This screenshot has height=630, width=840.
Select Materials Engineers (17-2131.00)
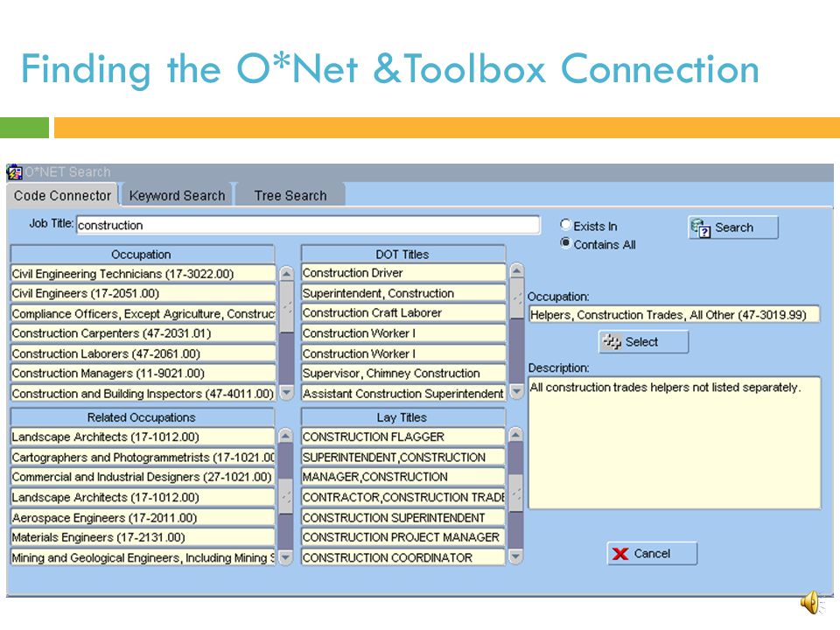[x=143, y=536]
